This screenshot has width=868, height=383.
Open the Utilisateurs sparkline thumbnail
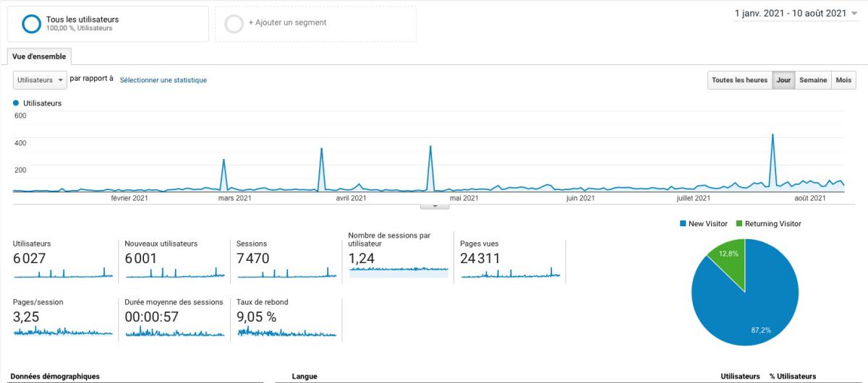point(64,272)
